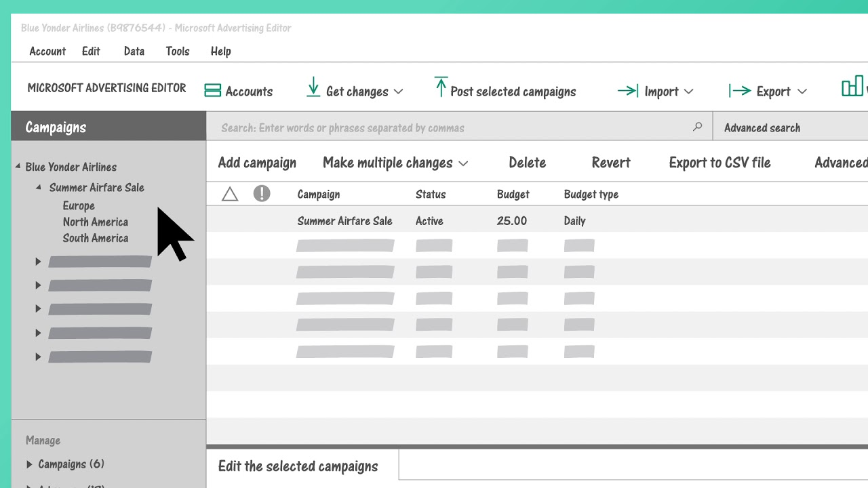Image resolution: width=868 pixels, height=488 pixels.
Task: Open the Tools menu
Action: pyautogui.click(x=178, y=51)
